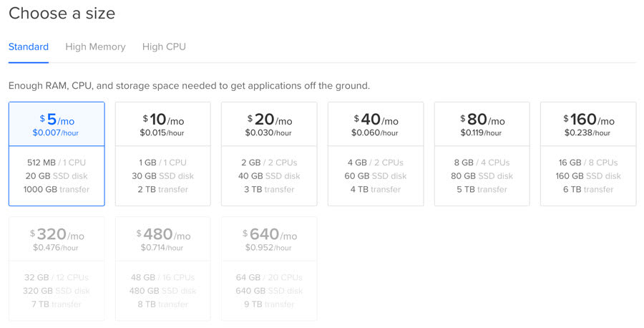Image resolution: width=644 pixels, height=328 pixels.
Task: Select the disabled $480/mo plan
Action: 162,269
